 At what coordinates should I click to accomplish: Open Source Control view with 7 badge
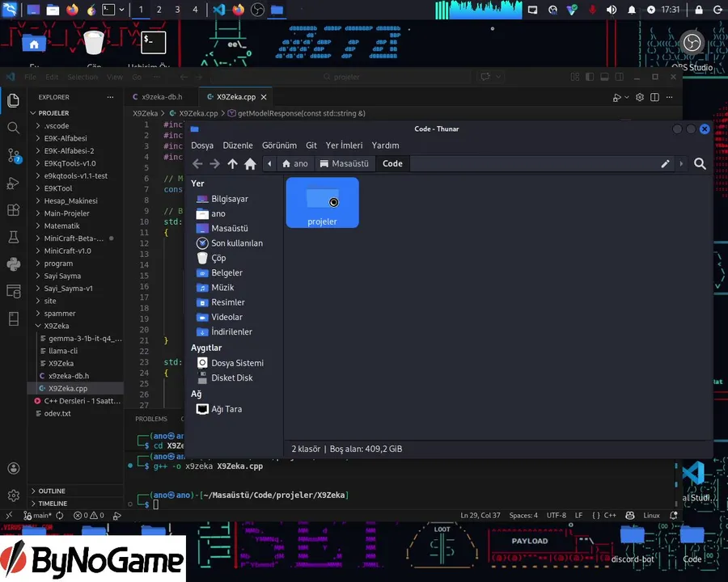click(14, 155)
